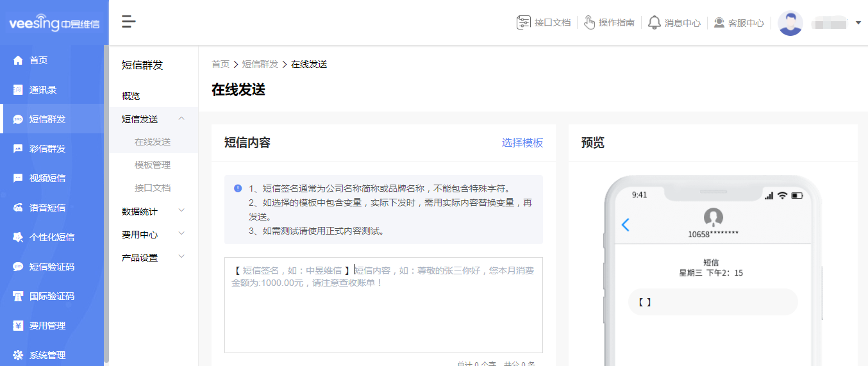The width and height of the screenshot is (868, 366).
Task: Click the 短信群发 SMS bubble icon
Action: (18, 119)
